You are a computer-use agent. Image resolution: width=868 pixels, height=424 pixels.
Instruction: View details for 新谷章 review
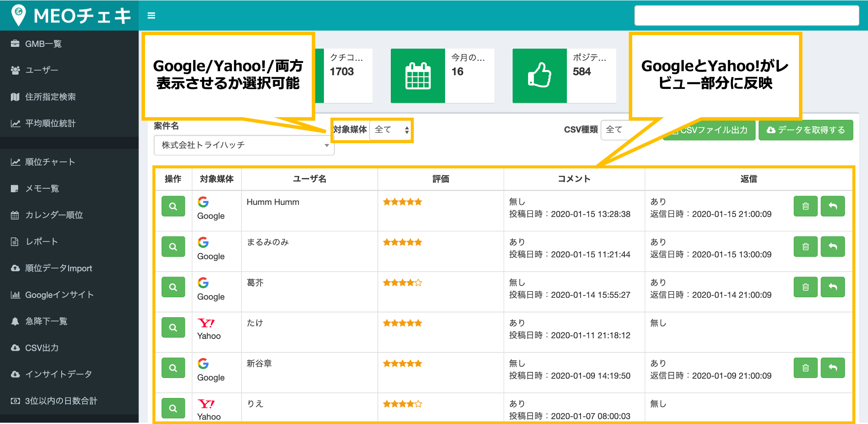pyautogui.click(x=173, y=368)
